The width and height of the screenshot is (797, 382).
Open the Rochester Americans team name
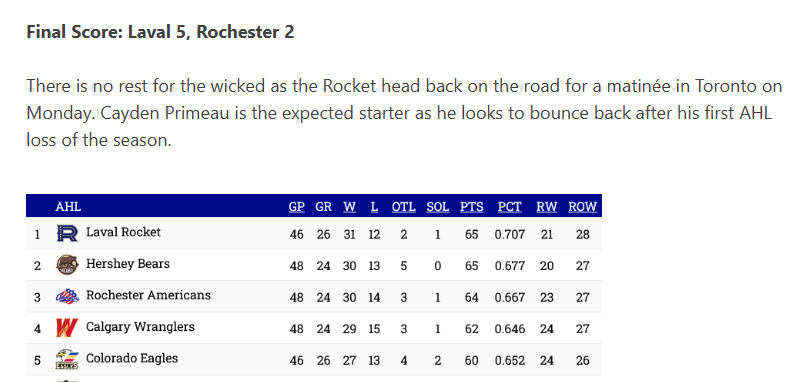coord(148,295)
